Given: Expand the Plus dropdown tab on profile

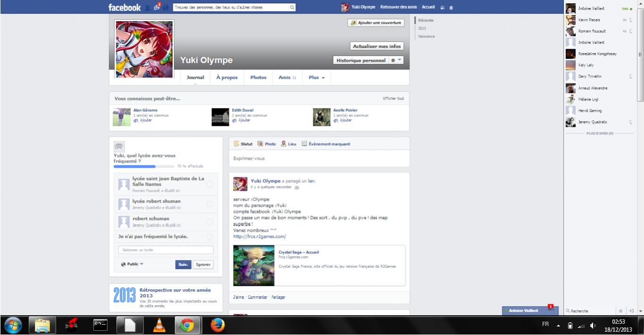Looking at the screenshot, I should pyautogui.click(x=317, y=77).
